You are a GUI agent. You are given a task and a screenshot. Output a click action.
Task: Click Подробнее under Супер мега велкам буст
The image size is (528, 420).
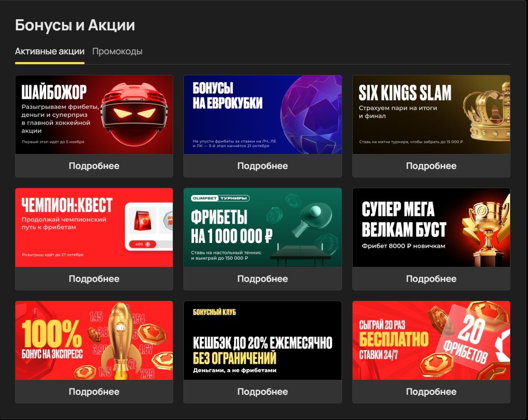point(431,279)
